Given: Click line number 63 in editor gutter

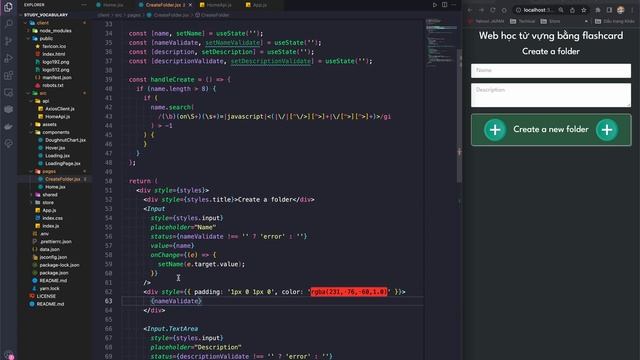Looking at the screenshot, I should click(108, 301).
